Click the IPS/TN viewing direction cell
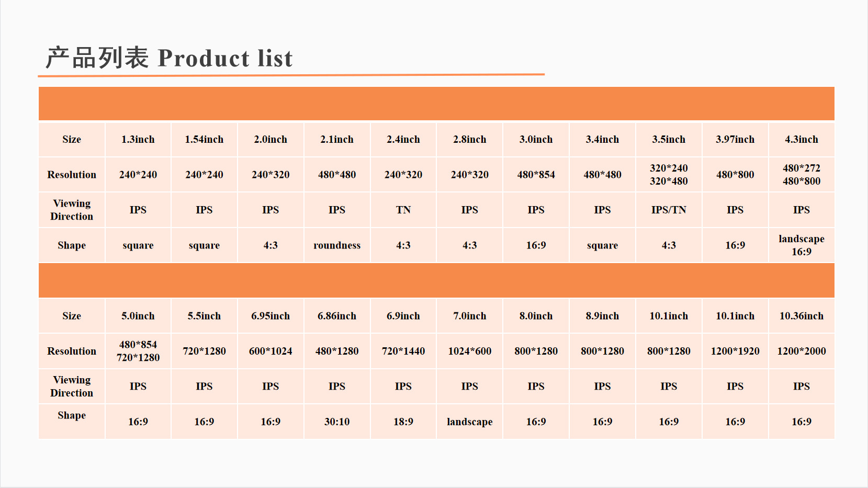The height and width of the screenshot is (488, 868). [x=669, y=210]
